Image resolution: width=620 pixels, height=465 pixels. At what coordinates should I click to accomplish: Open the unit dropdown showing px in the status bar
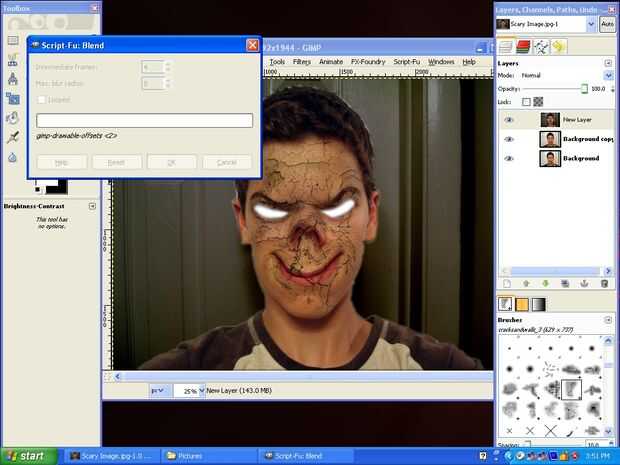pos(158,391)
